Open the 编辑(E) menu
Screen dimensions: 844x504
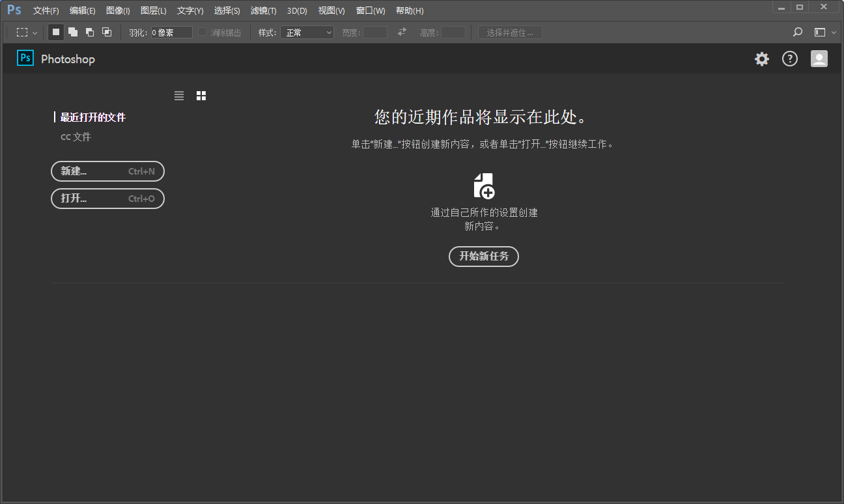pos(82,10)
